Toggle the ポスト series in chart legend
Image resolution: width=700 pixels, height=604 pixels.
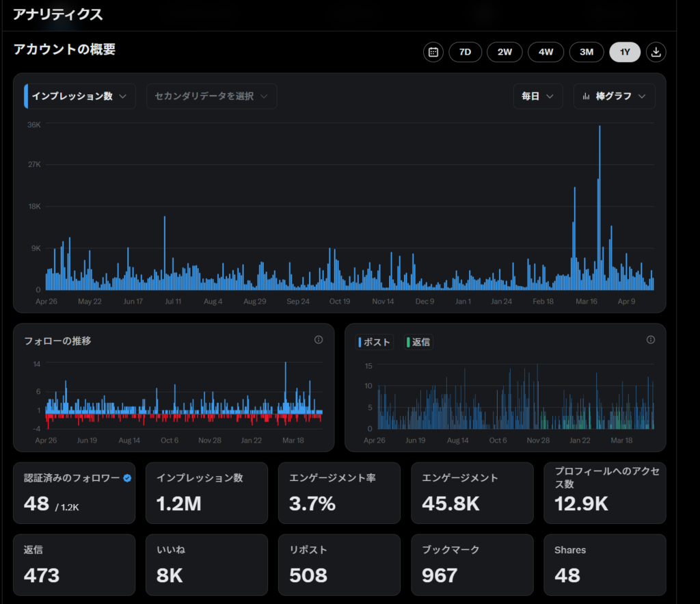tap(375, 342)
